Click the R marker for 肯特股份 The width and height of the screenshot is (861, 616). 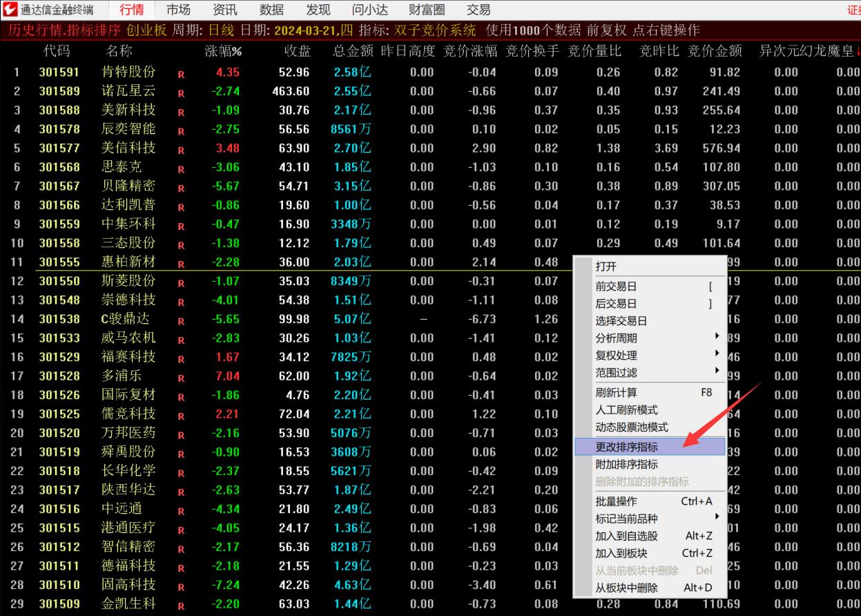click(181, 74)
